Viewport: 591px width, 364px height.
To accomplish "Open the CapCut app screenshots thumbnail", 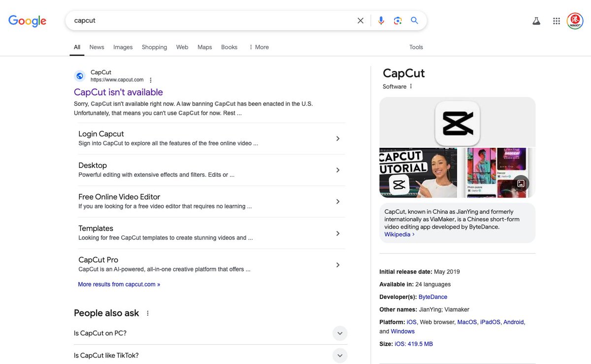I will (x=497, y=172).
